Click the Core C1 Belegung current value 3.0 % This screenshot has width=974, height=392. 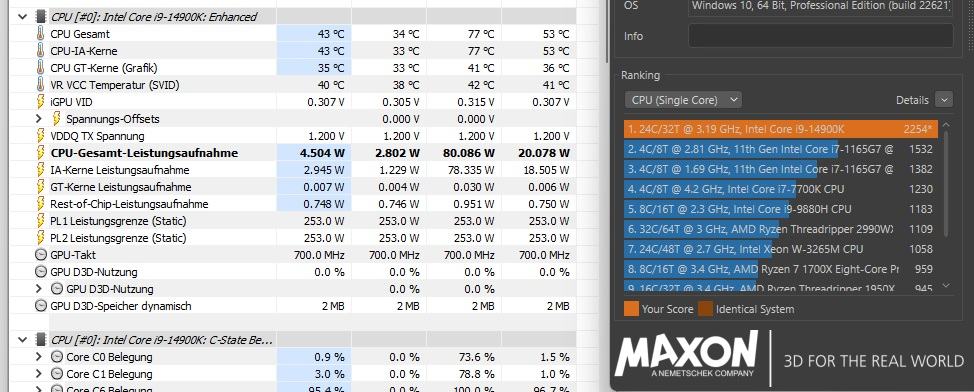pyautogui.click(x=330, y=374)
